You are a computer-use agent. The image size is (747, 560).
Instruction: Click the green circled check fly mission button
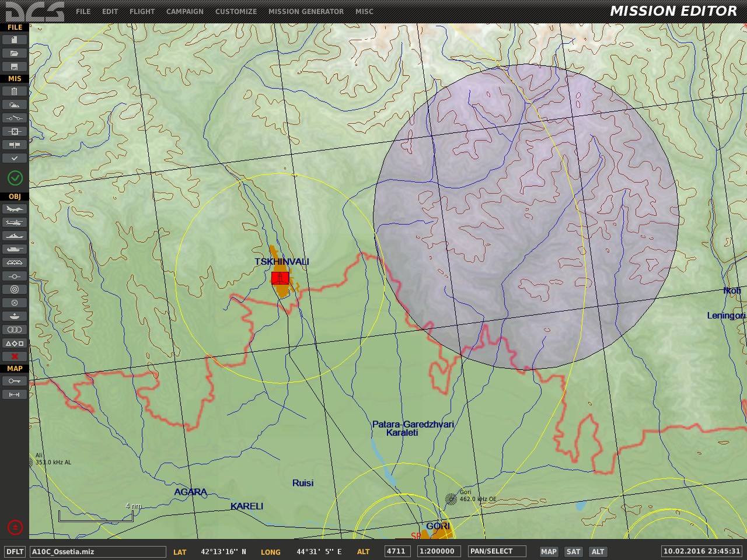click(x=15, y=178)
